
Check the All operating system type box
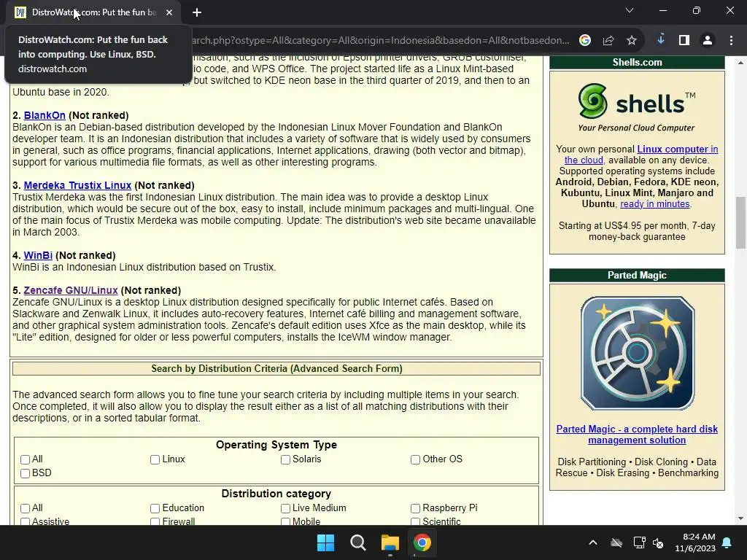tap(26, 459)
